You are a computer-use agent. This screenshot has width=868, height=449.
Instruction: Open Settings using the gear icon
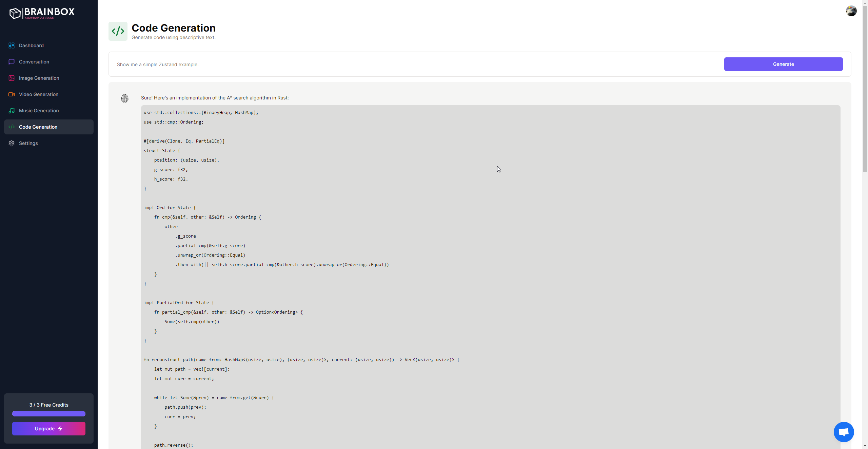pos(12,143)
